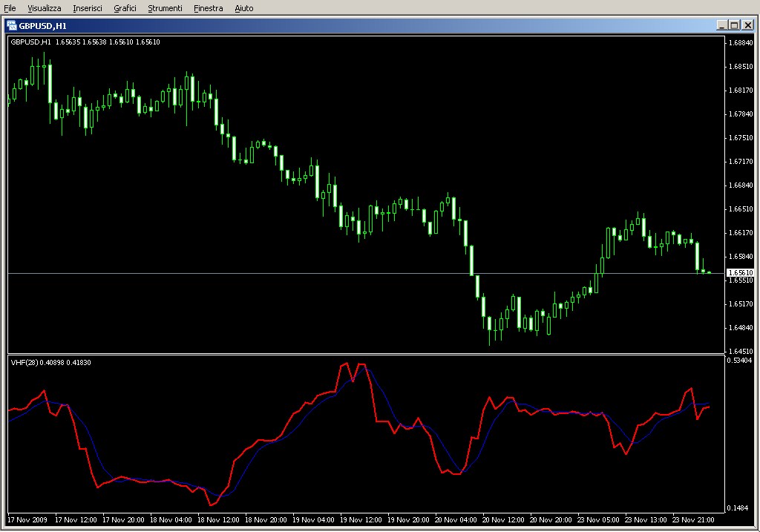Click the 19 Nov 12:00 time label
This screenshot has width=760, height=532.
[x=361, y=520]
